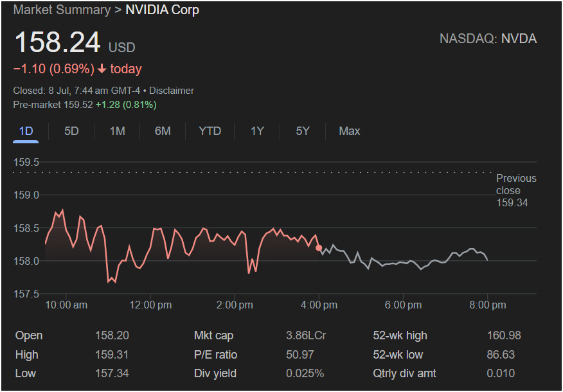This screenshot has height=392, width=563.
Task: Switch to the 5D chart tab
Action: coord(71,131)
